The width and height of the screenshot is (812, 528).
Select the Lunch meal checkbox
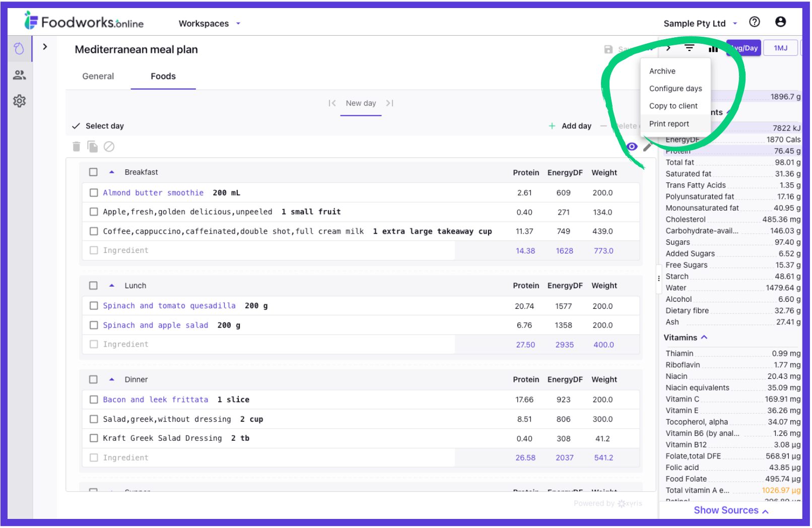[x=93, y=286]
